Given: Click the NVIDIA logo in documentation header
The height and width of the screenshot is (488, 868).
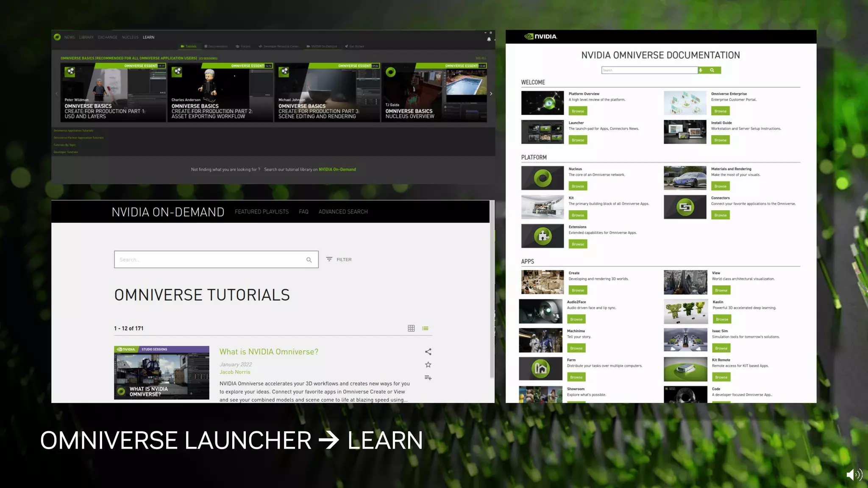Looking at the screenshot, I should [541, 36].
